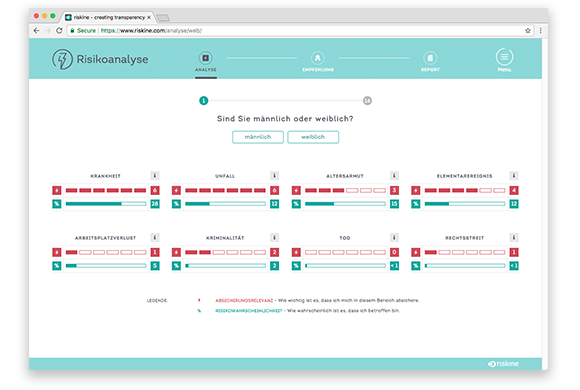Open info icon next to Tod
This screenshot has height=390, width=580.
click(394, 237)
